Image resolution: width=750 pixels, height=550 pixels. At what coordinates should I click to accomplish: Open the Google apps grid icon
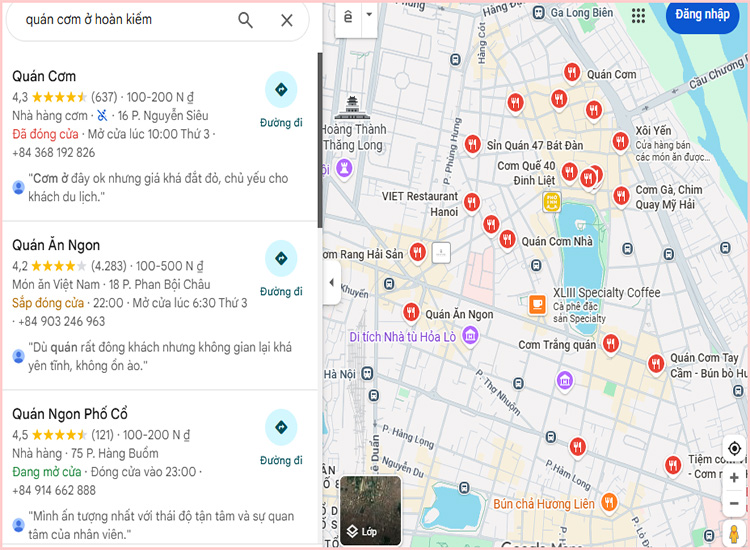(x=638, y=15)
